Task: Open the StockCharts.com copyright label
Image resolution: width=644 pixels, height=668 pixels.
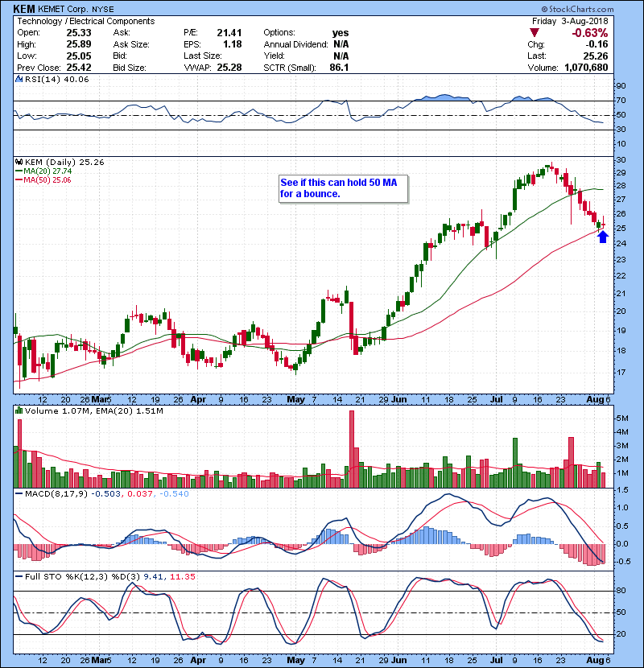Action: (577, 9)
